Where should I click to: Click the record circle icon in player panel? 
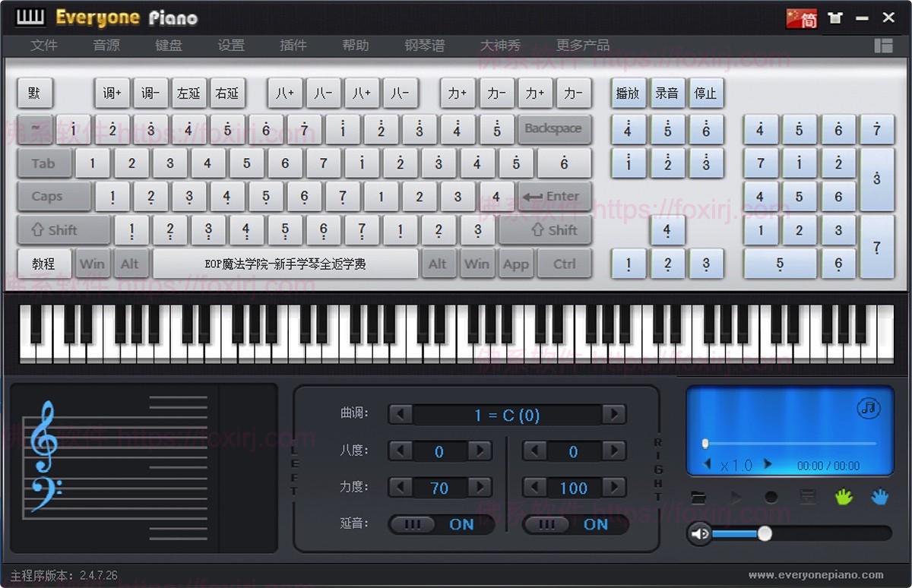pos(771,497)
